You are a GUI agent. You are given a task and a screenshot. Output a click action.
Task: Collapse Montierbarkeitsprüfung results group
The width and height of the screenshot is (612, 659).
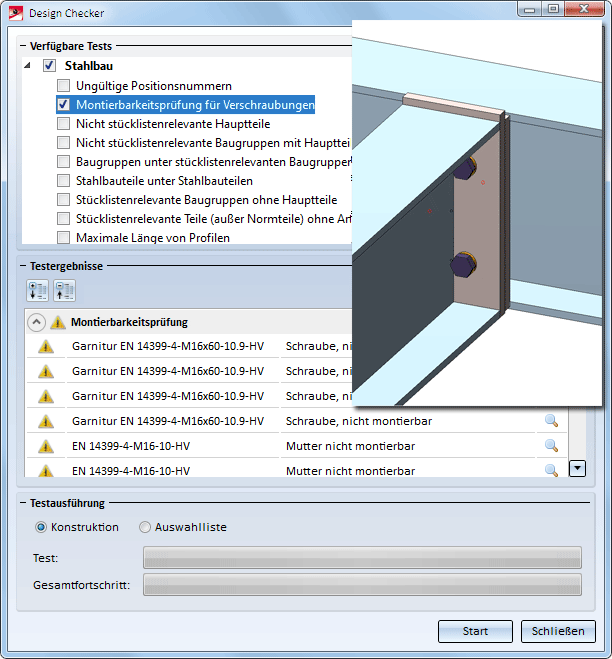pos(36,322)
